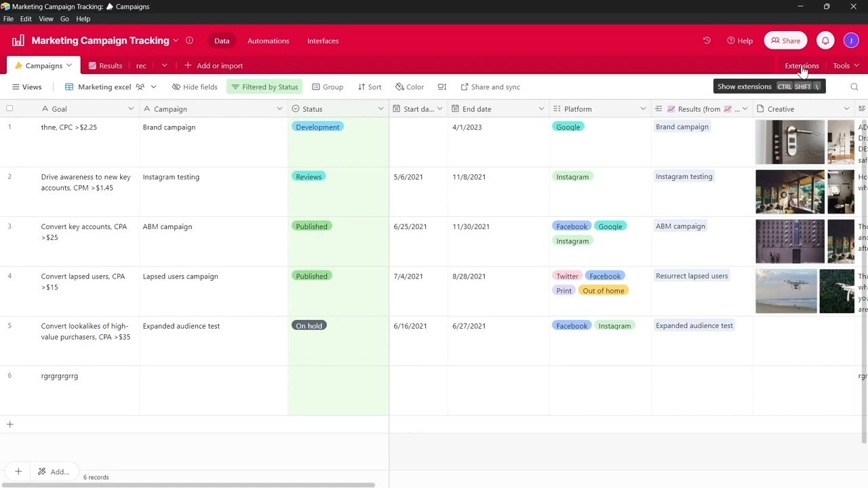
Task: Click the Help button in the header
Action: 740,41
